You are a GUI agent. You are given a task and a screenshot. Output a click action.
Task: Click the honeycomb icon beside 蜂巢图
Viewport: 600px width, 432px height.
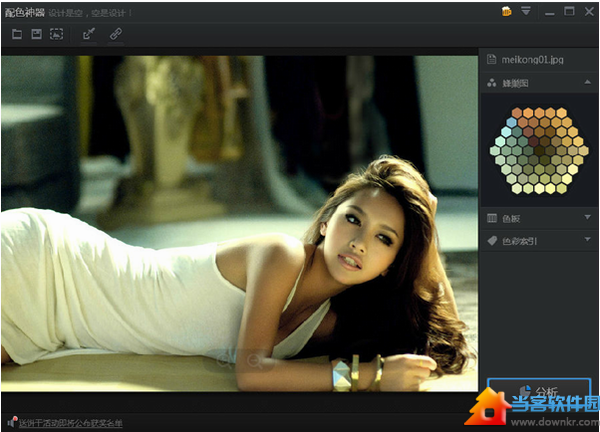492,85
